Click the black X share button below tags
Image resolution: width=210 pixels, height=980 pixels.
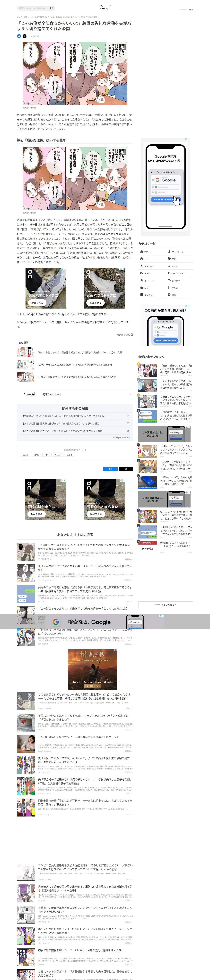click(126, 469)
